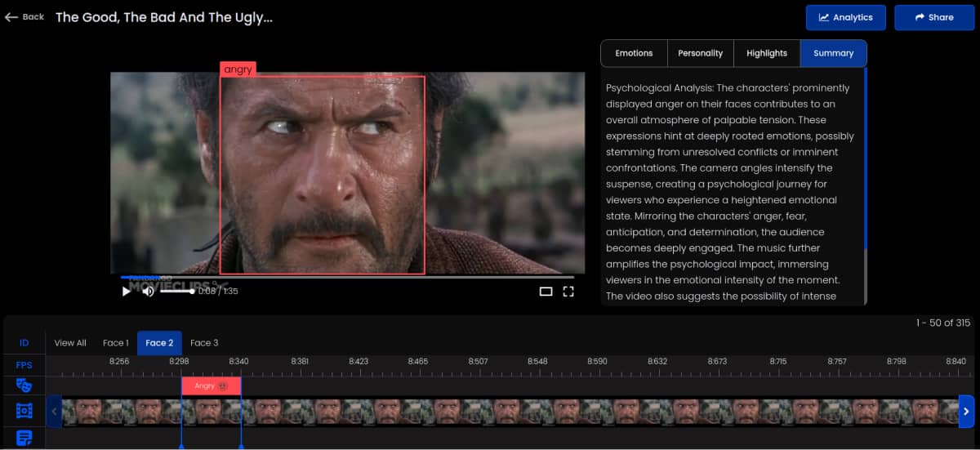Click the 8:673 timestamp on the ruler
This screenshot has height=450, width=980.
click(717, 361)
